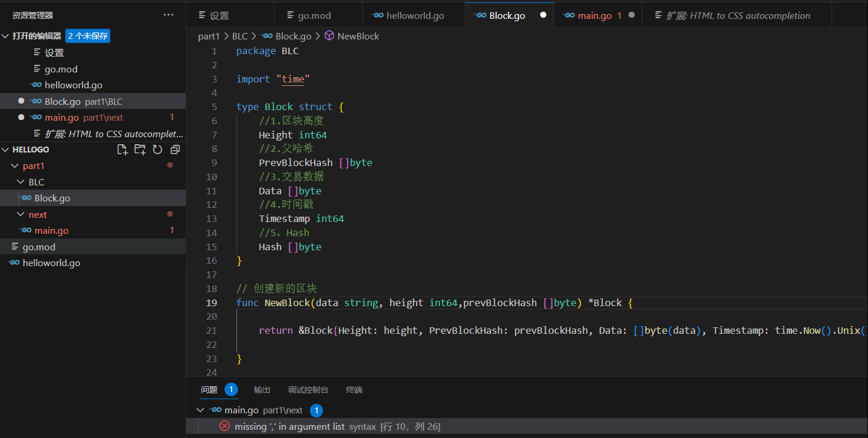Viewport: 868px width, 438px height.
Task: Collapse the open editors section
Action: [x=5, y=36]
